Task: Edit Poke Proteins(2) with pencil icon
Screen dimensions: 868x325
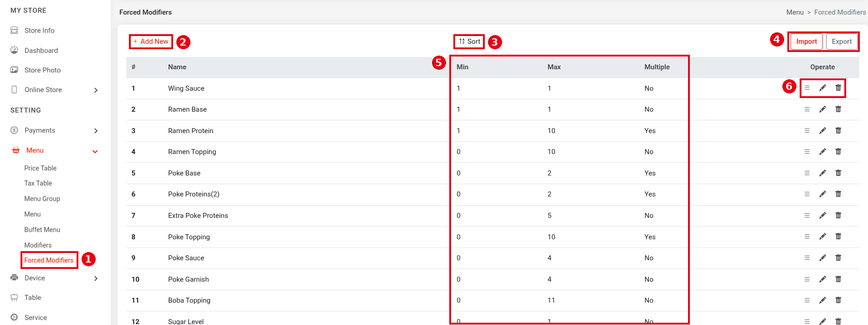Action: (822, 194)
